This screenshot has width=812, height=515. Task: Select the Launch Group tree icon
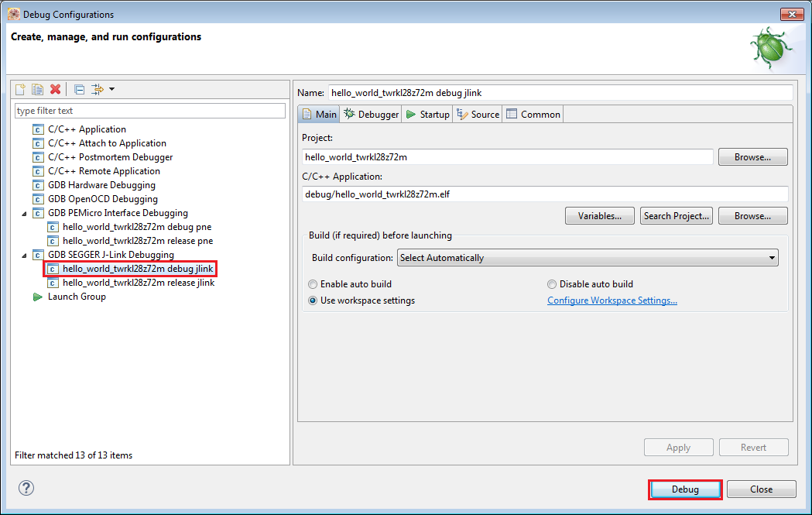(38, 297)
